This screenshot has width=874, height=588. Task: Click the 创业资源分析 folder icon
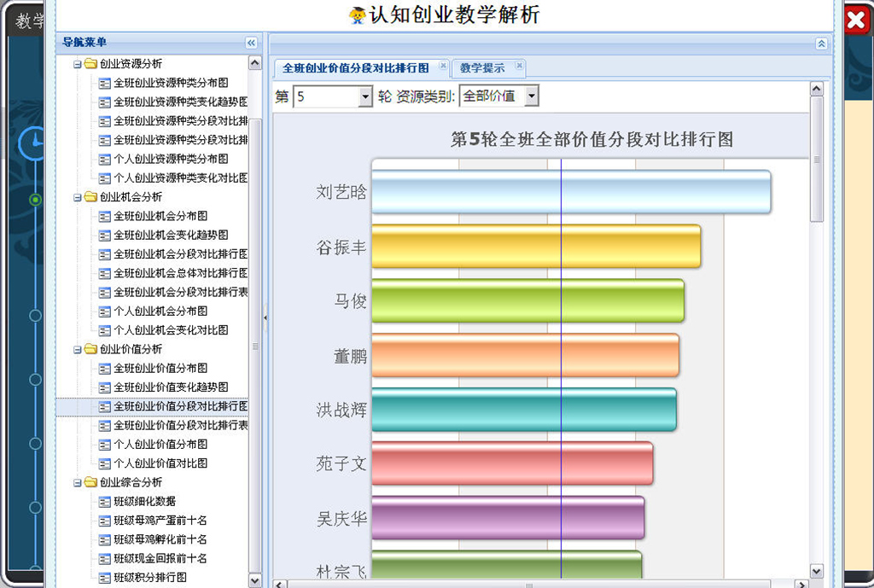(90, 64)
